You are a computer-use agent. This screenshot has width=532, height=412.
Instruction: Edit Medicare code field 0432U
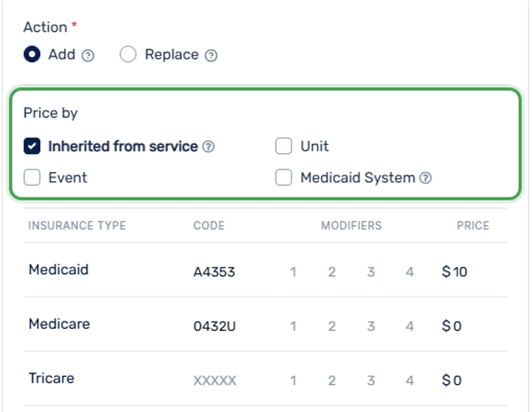(x=215, y=326)
